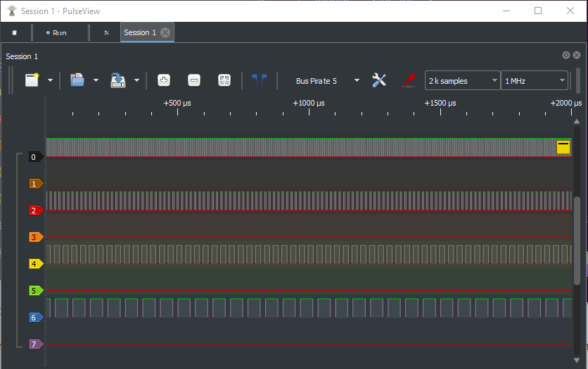Open the 1 MHz sample rate dropdown
Image resolution: width=588 pixels, height=369 pixels.
pyautogui.click(x=535, y=81)
